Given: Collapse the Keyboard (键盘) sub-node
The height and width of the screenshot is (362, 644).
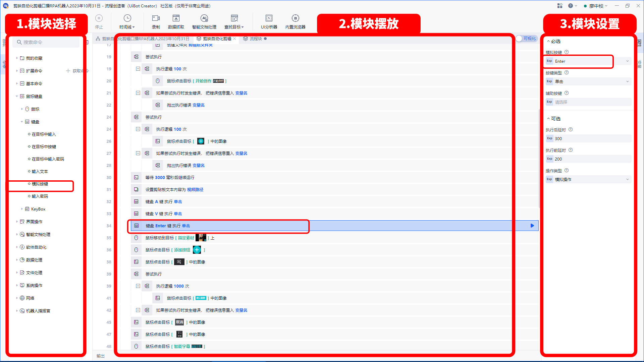Looking at the screenshot, I should (x=22, y=122).
